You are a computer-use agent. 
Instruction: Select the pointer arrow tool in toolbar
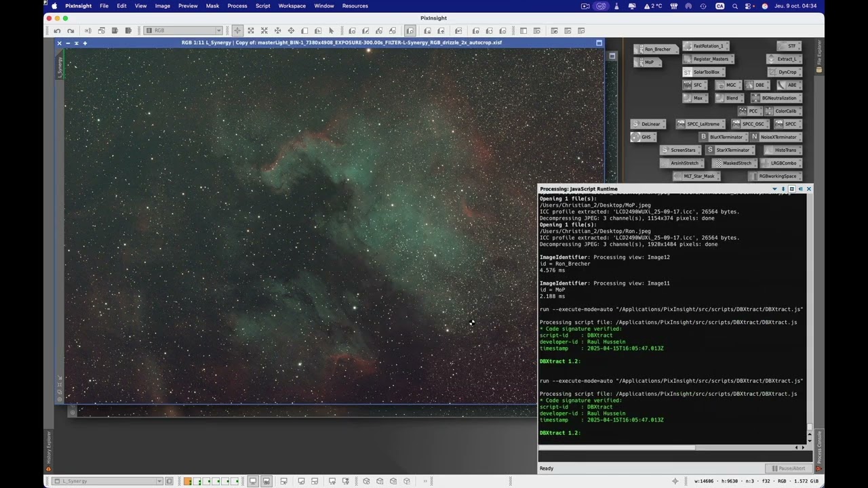pyautogui.click(x=331, y=30)
